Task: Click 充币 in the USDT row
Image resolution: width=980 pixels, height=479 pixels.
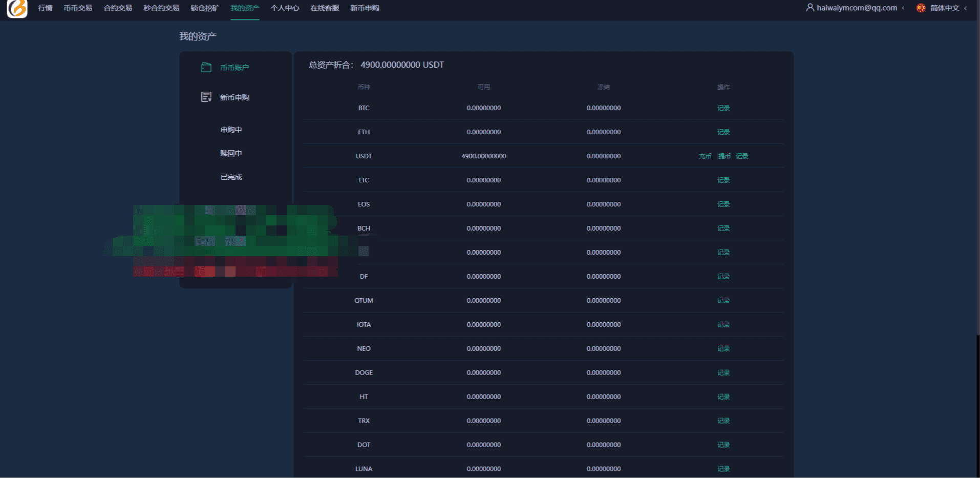Action: click(x=705, y=156)
